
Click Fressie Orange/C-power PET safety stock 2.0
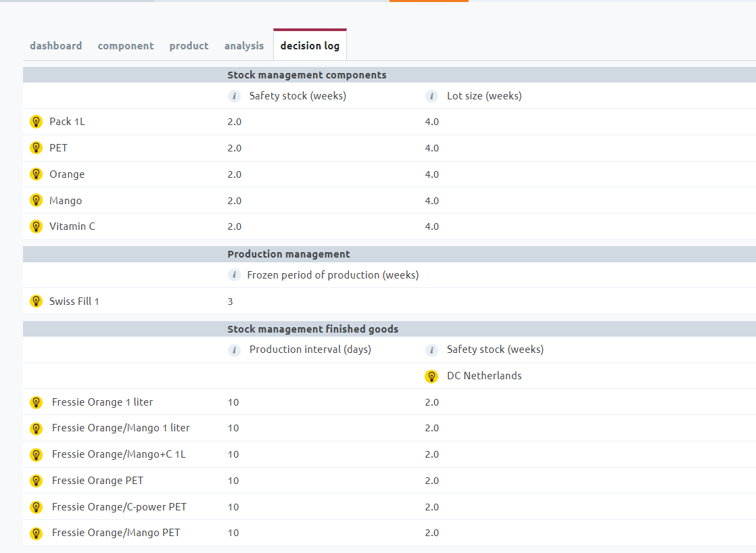(x=432, y=507)
